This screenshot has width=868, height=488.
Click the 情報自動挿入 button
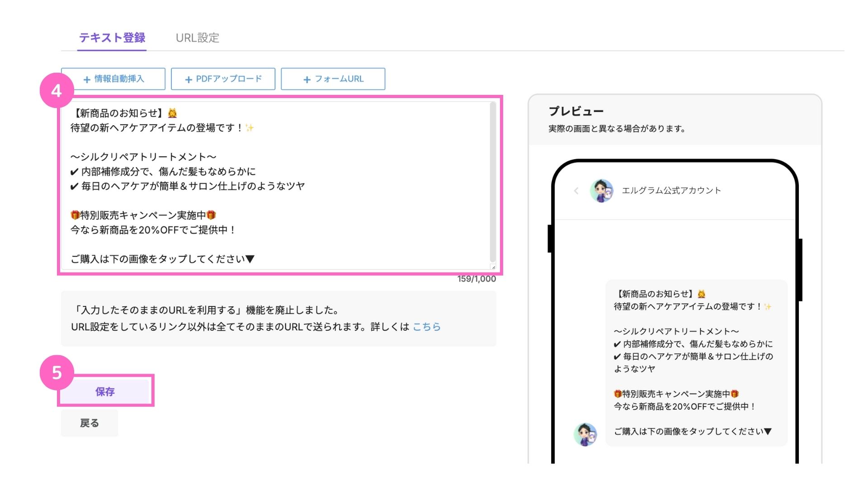coord(113,79)
